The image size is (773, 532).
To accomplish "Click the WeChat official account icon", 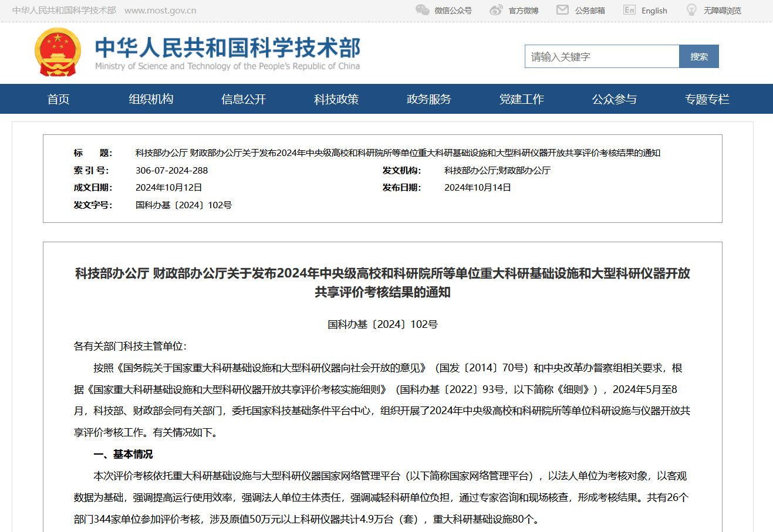I will point(422,10).
